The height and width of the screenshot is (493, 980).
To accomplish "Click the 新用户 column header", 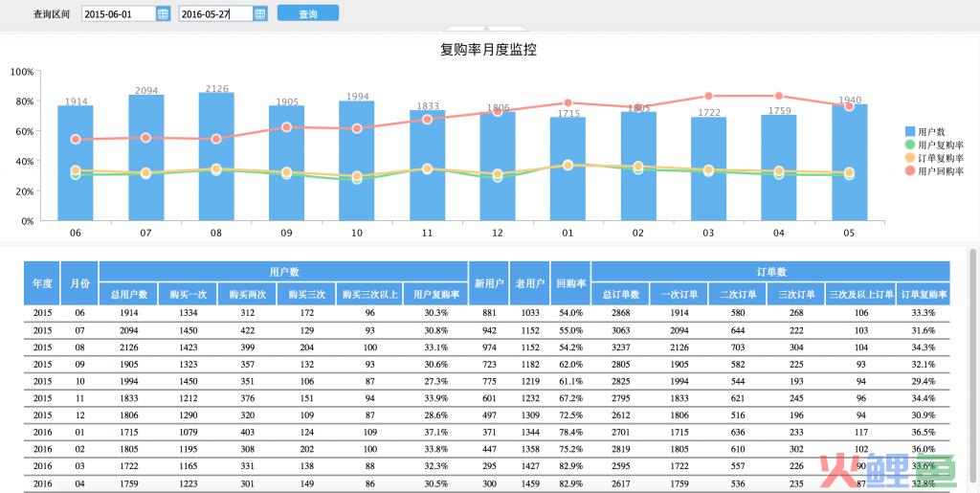I will click(489, 283).
